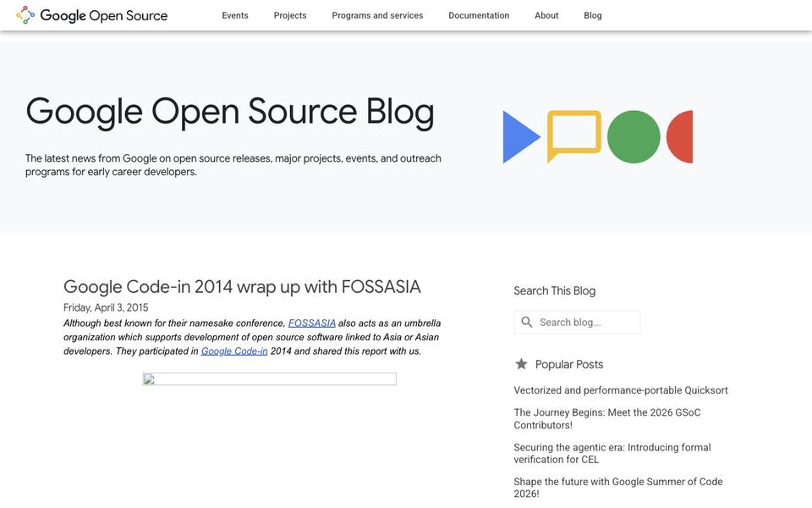Viewport: 812px width, 508px height.
Task: Click the date Friday, April 3, 2015
Action: click(x=106, y=307)
